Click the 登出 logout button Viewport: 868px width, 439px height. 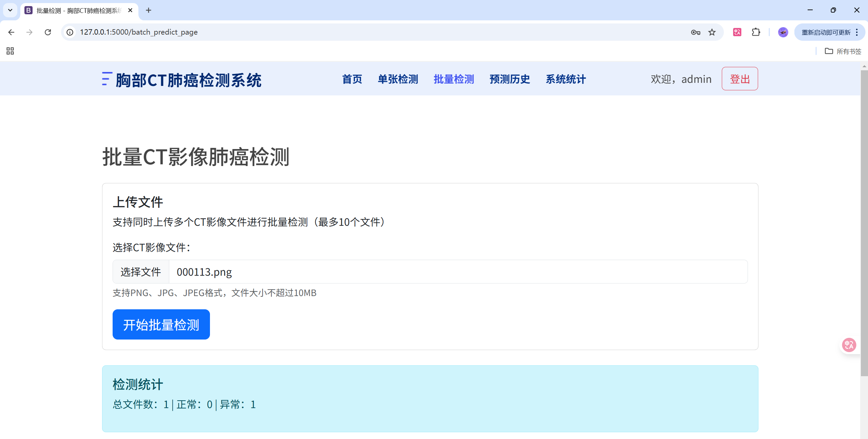click(x=739, y=79)
